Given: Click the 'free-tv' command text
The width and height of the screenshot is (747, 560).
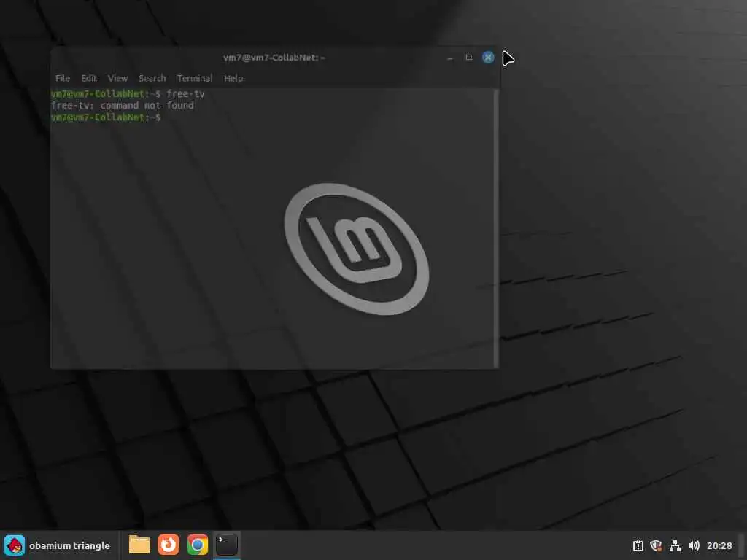Looking at the screenshot, I should click(x=185, y=94).
